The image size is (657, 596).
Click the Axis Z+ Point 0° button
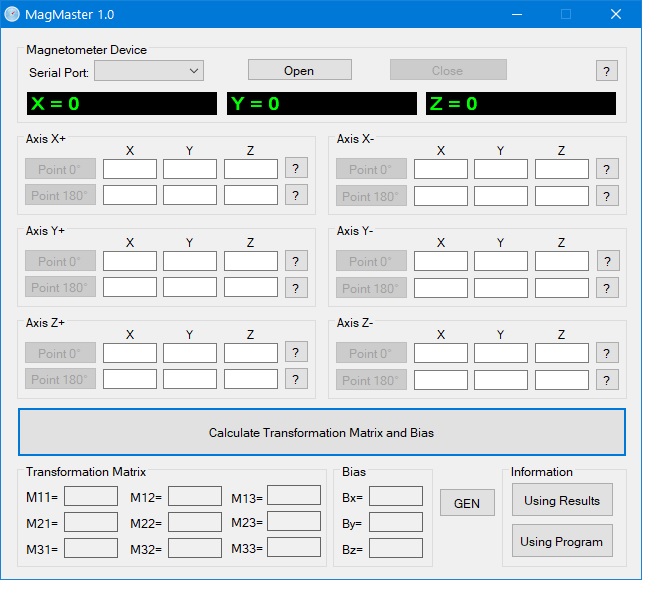(60, 353)
